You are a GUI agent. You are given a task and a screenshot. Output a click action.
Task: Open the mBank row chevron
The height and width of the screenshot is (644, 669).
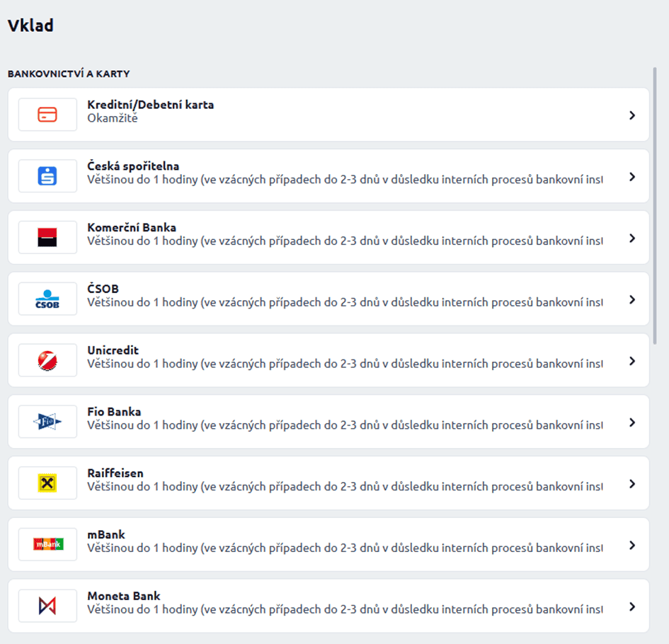pos(632,545)
